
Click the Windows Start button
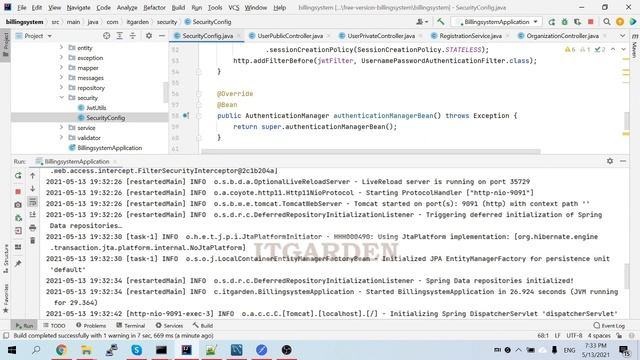11,350
